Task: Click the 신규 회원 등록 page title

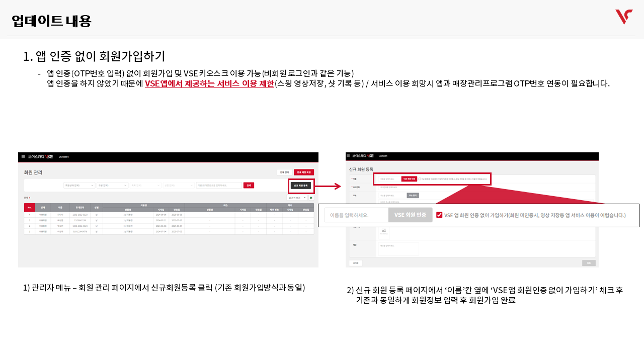Action: click(361, 169)
